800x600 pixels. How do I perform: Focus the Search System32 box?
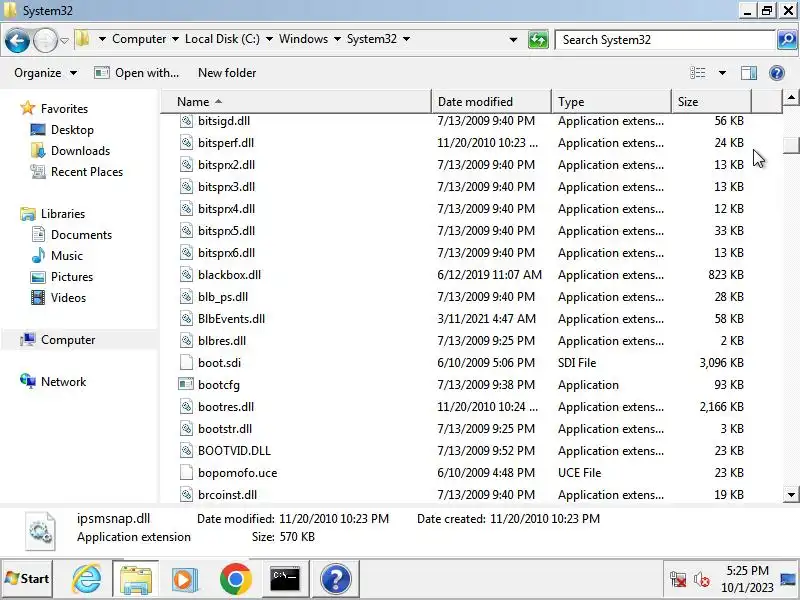coord(665,40)
